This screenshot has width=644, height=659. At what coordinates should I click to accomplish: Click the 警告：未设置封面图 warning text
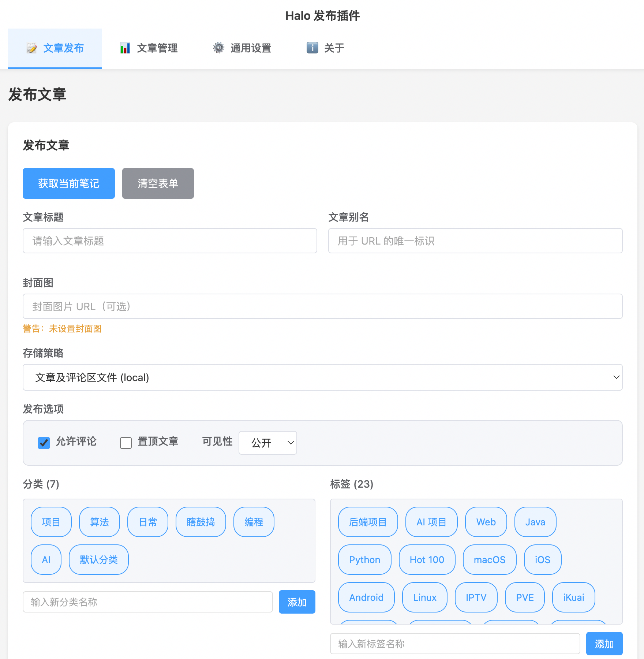point(62,329)
